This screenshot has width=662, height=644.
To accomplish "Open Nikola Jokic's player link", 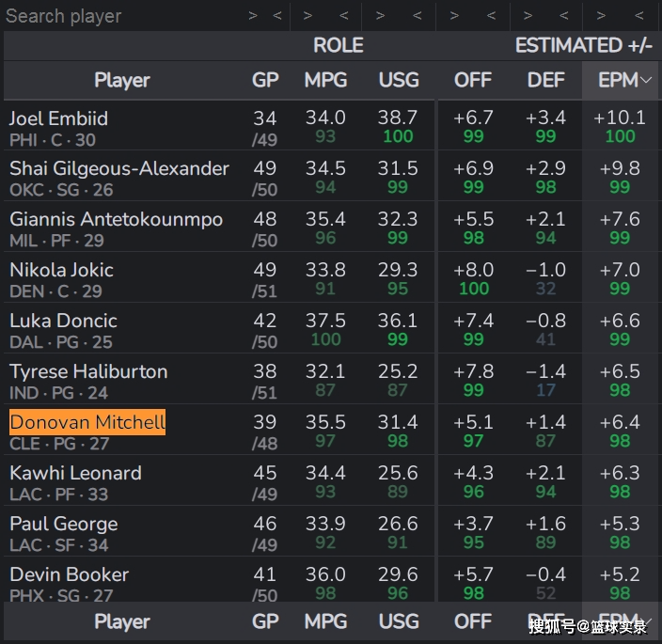I will (x=61, y=270).
